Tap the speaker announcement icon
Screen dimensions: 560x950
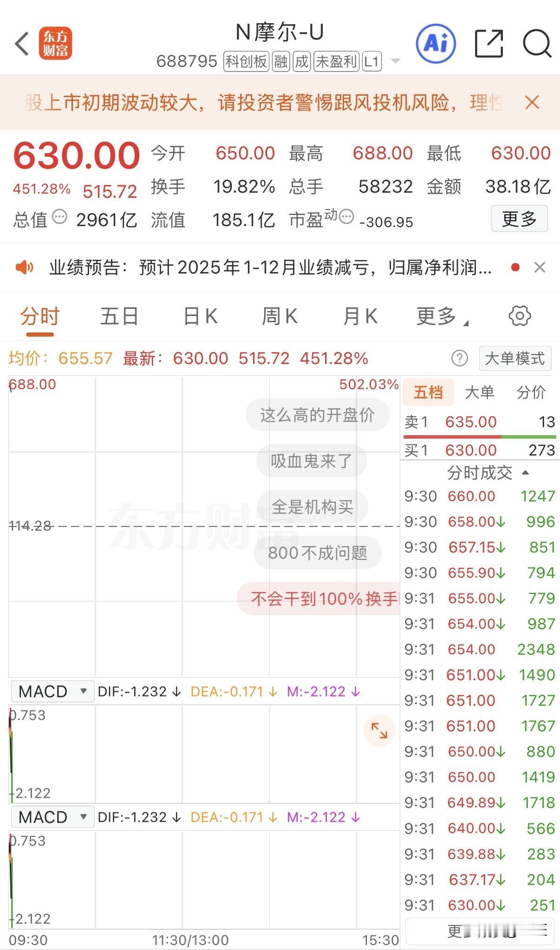pos(24,267)
